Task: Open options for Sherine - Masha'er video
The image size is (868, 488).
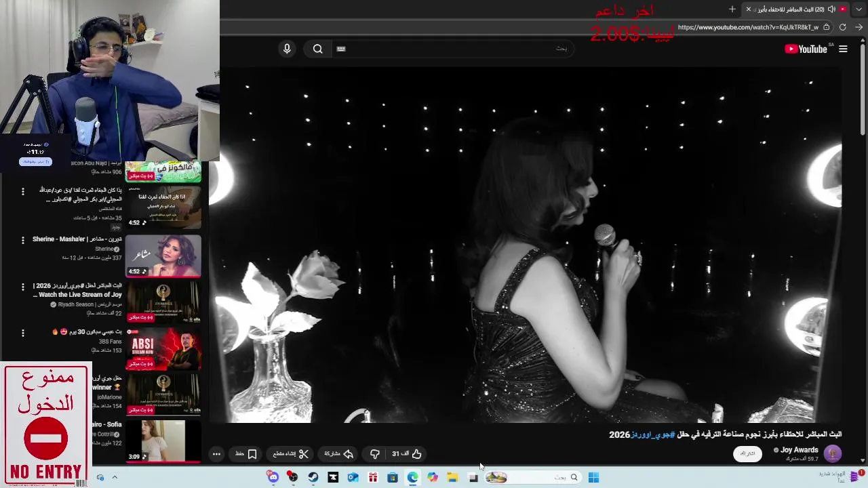Action: (22, 240)
